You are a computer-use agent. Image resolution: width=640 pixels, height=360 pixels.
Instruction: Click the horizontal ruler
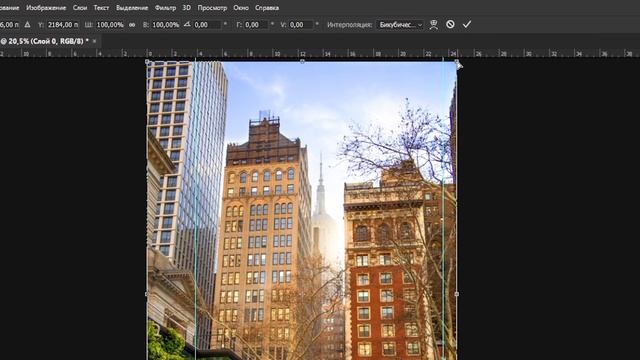(x=320, y=53)
